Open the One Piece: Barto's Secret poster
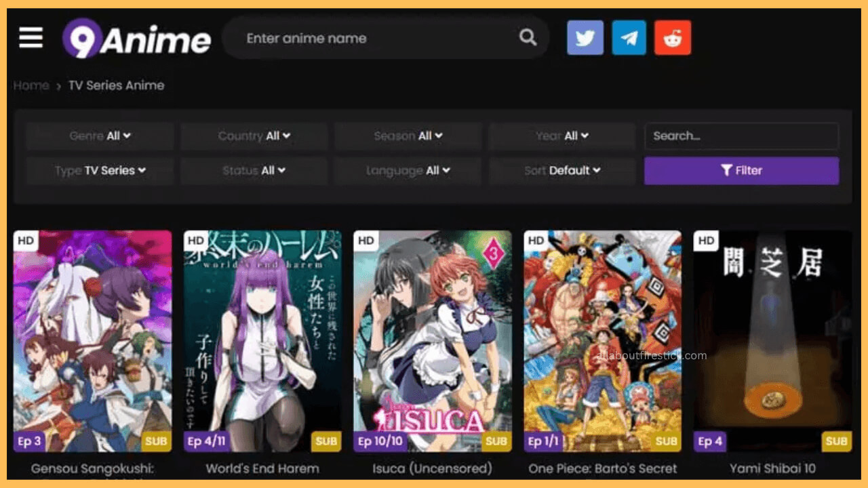Screen dimensions: 868x488 pyautogui.click(x=602, y=341)
